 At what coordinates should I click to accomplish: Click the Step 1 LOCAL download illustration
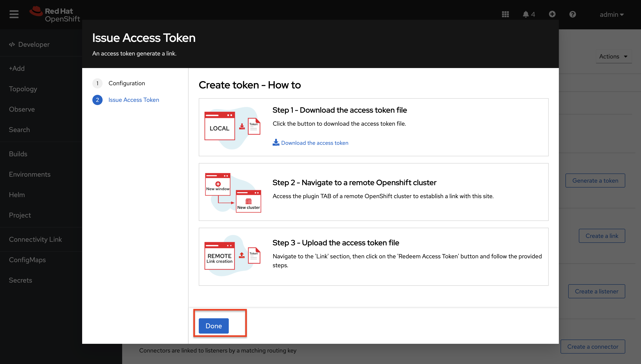tap(232, 128)
